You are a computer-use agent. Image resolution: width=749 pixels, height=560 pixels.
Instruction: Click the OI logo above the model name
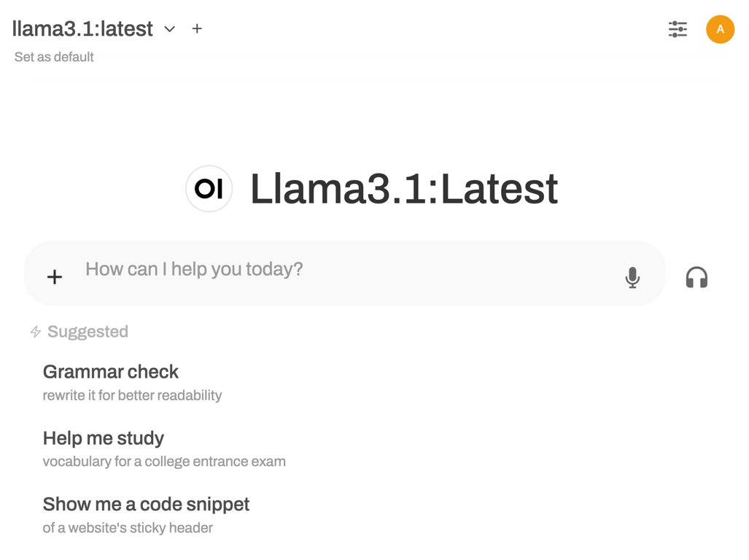click(x=209, y=188)
